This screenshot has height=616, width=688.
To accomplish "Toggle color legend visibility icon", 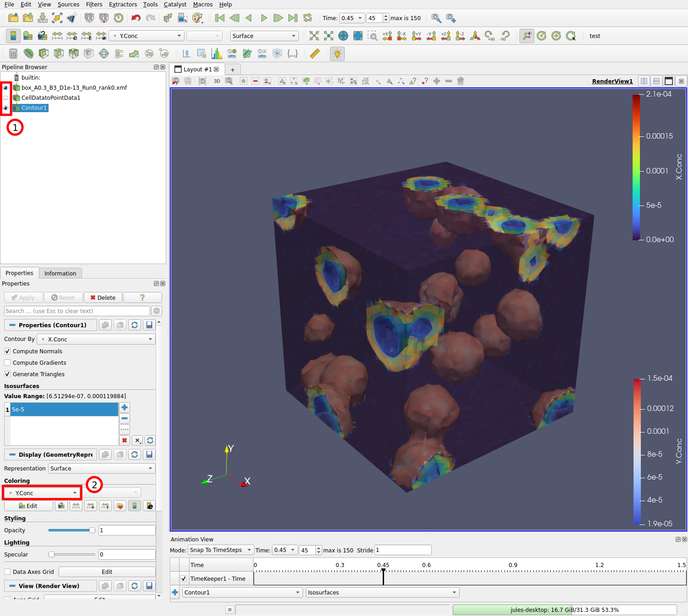I will 13,36.
